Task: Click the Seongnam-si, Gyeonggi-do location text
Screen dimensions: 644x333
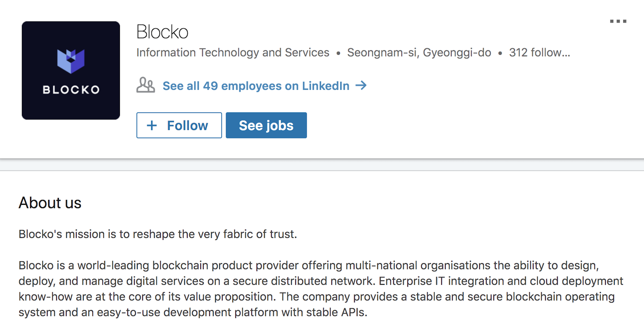Action: point(419,53)
